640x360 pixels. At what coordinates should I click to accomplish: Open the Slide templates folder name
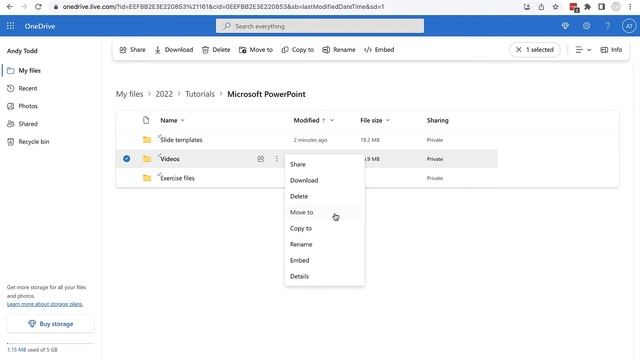coord(181,140)
